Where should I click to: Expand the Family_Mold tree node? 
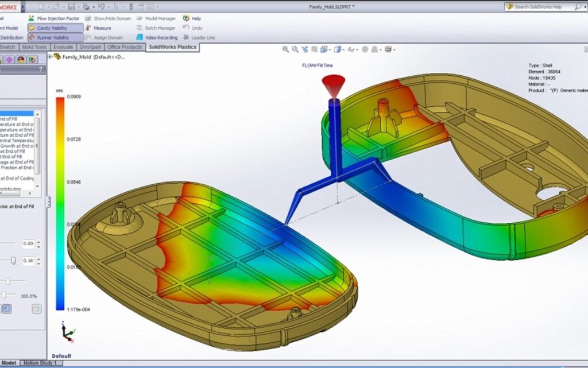coord(50,57)
